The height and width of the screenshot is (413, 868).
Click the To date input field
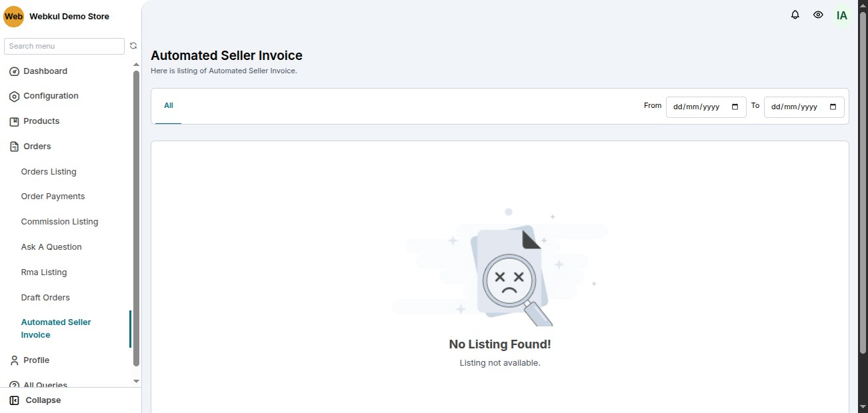coord(804,107)
